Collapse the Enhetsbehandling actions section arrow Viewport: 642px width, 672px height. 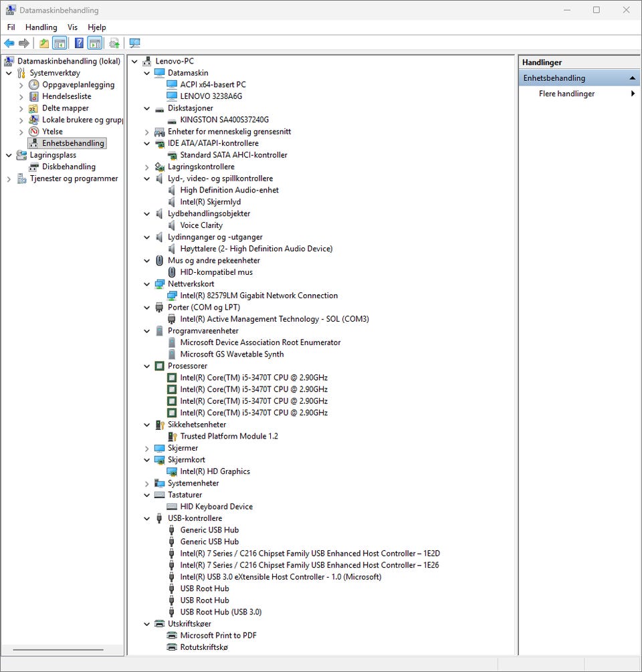click(x=632, y=78)
